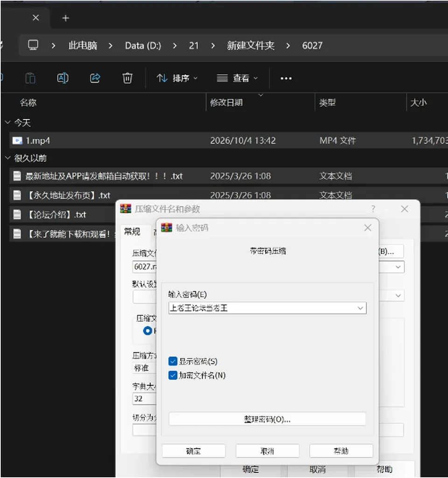Close the 输入密码 dialog
448x478 pixels.
[x=368, y=228]
